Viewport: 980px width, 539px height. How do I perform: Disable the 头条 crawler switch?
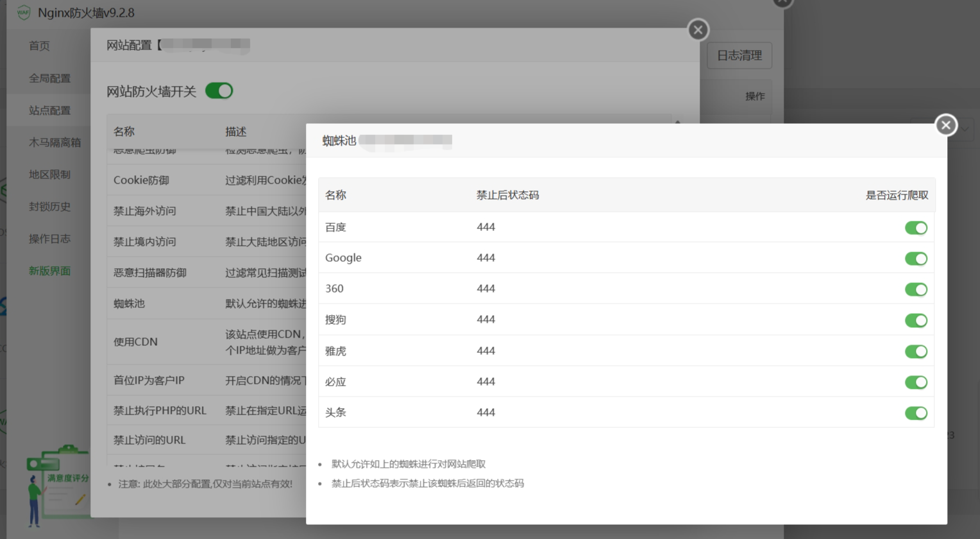[917, 413]
